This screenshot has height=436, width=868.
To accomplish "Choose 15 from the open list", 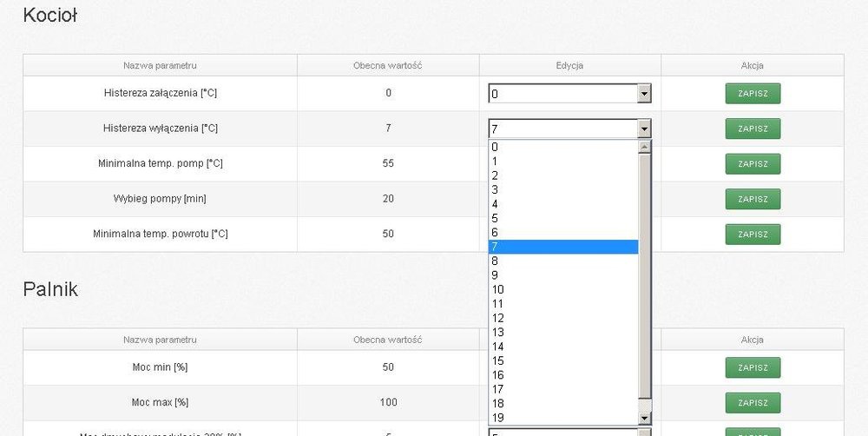I will [x=562, y=360].
